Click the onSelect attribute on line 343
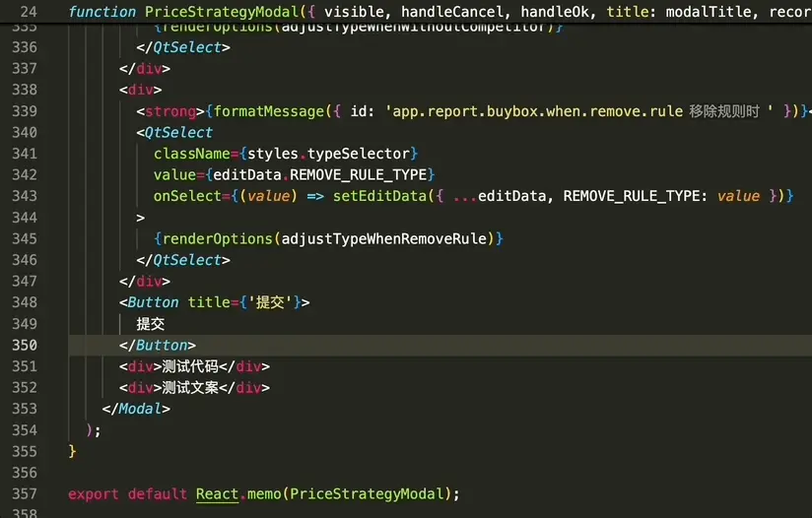Viewport: 812px width, 518px height. point(187,196)
